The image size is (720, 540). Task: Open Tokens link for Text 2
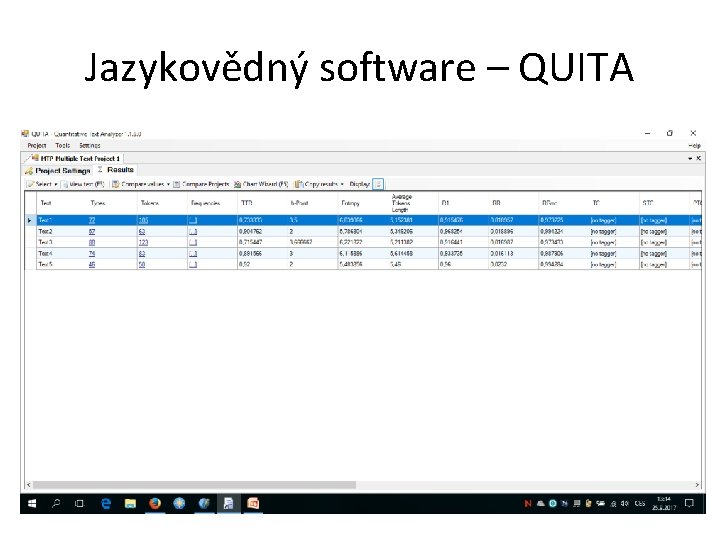(x=142, y=231)
